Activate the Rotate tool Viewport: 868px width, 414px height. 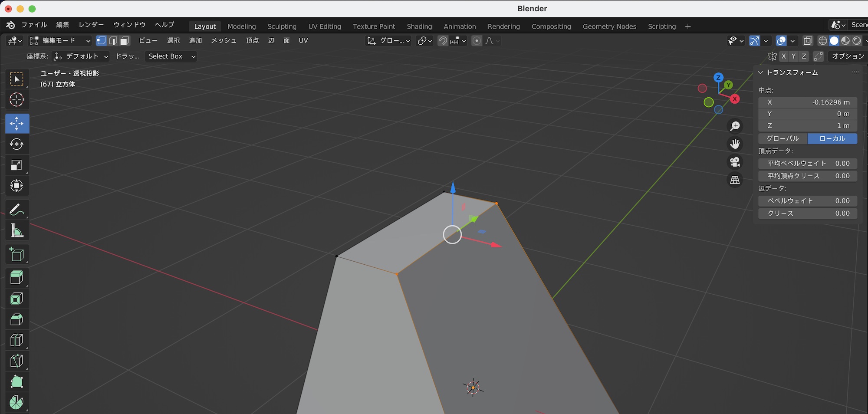point(16,145)
